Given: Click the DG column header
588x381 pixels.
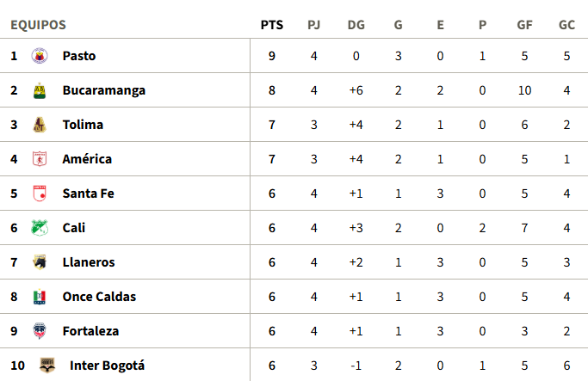Looking at the screenshot, I should click(356, 25).
